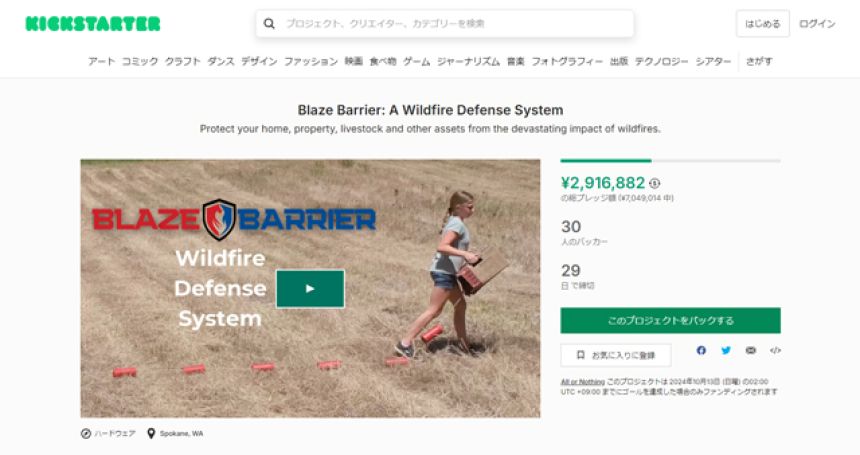Open the ゲーム category
This screenshot has height=455, width=860.
click(x=416, y=61)
